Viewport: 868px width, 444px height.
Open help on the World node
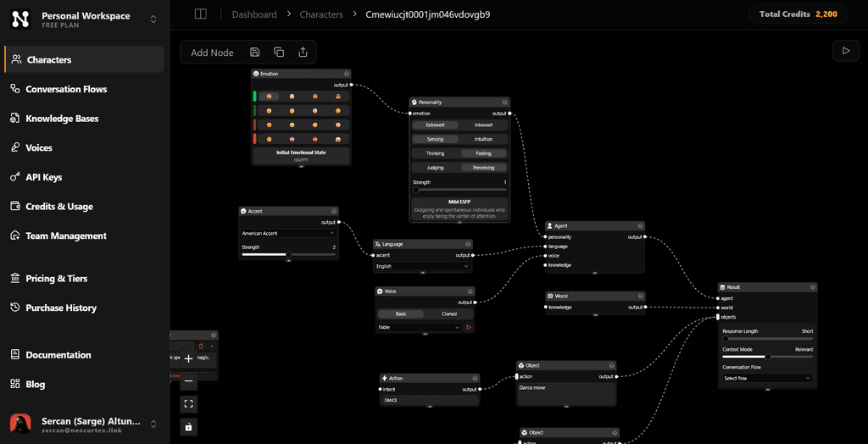click(x=641, y=297)
